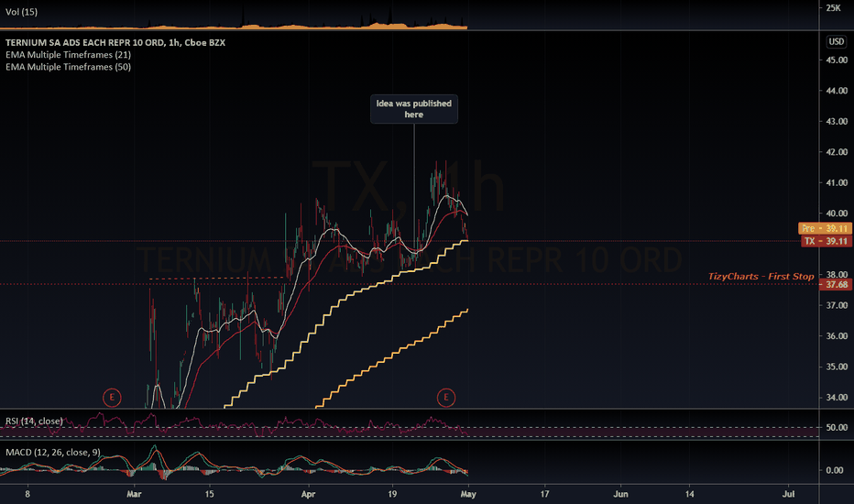Screen dimensions: 854x504
Task: Click the USD currency button on price axis
Action: [x=836, y=42]
